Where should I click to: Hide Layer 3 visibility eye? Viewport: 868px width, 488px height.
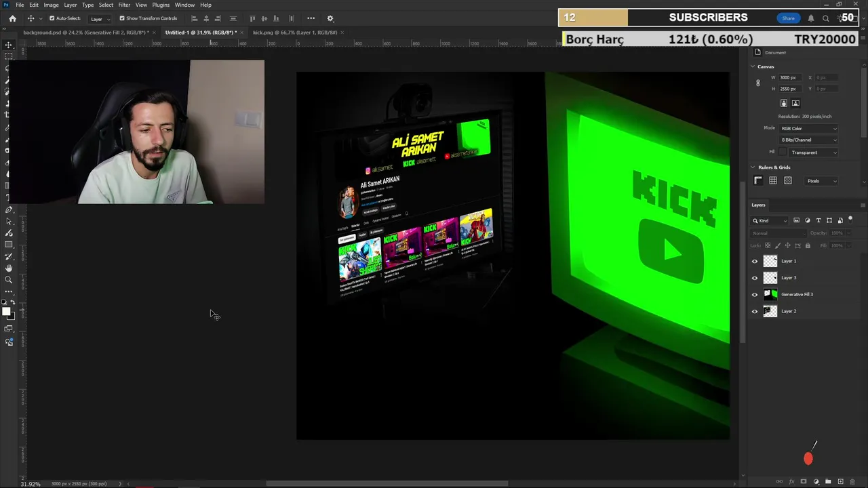coord(755,278)
